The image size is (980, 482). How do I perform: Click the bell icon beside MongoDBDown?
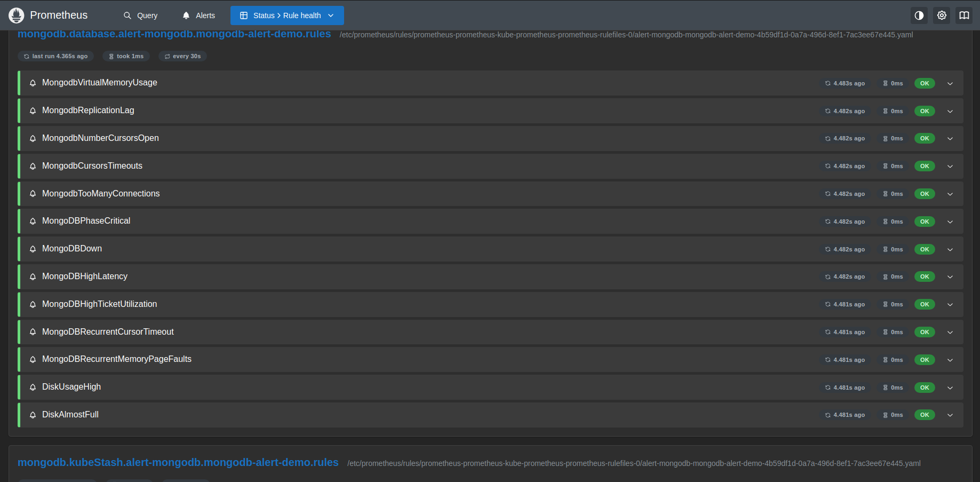(33, 249)
